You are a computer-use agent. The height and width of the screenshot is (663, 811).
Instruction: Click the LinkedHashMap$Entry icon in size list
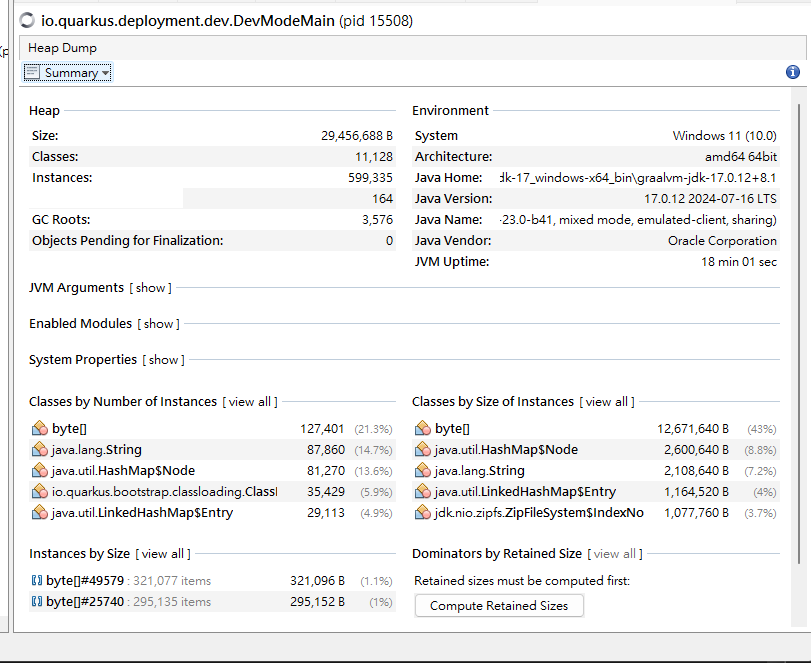(423, 491)
